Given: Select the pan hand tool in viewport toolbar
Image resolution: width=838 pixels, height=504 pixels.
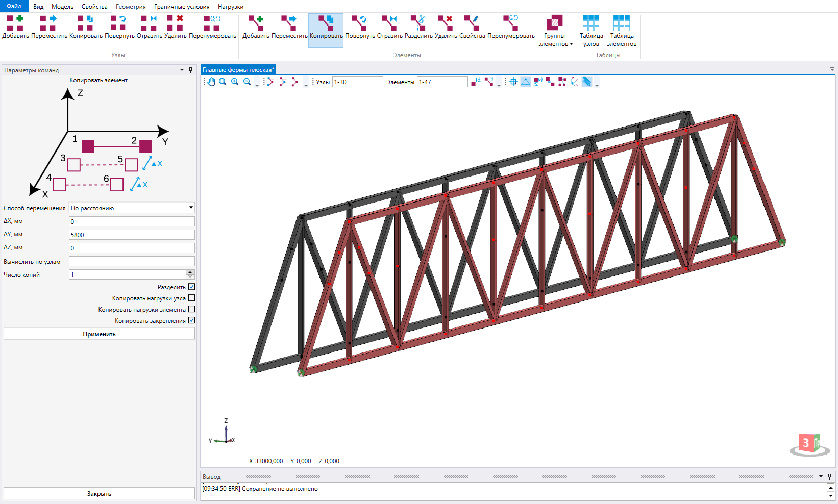Looking at the screenshot, I should pyautogui.click(x=211, y=82).
